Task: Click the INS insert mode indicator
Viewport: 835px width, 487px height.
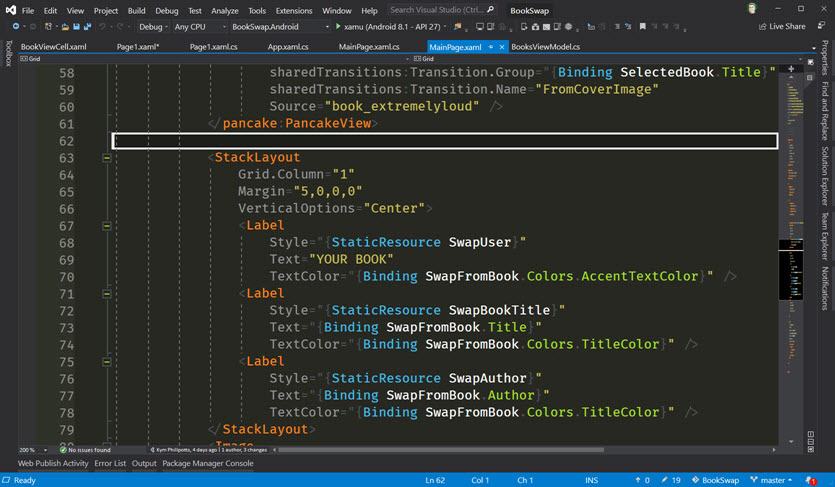Action: (592, 480)
